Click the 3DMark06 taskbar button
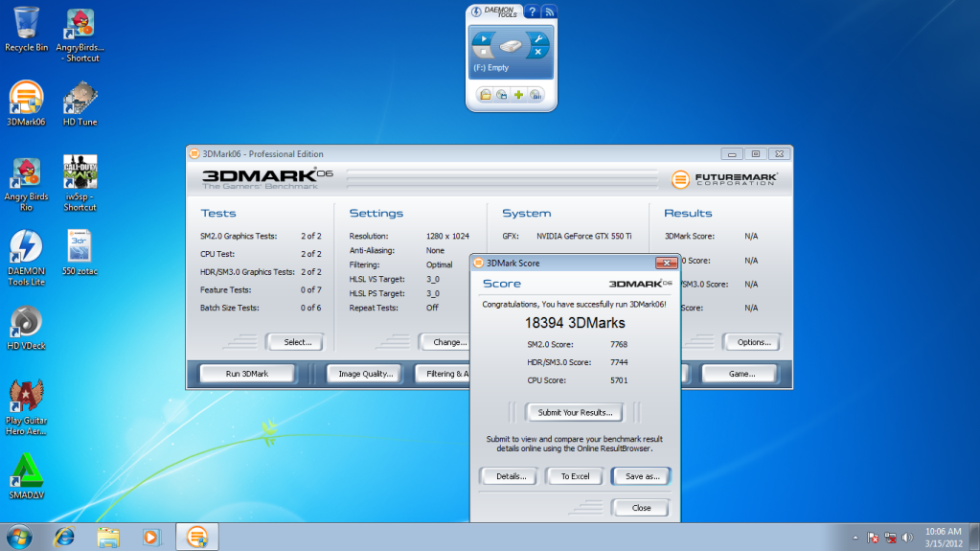Viewport: 980px width, 551px height. [x=197, y=538]
